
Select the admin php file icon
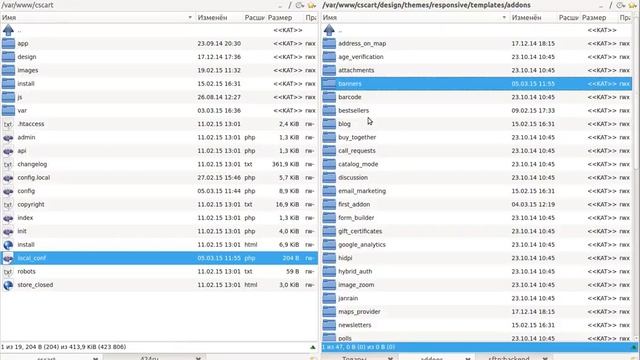[8, 138]
